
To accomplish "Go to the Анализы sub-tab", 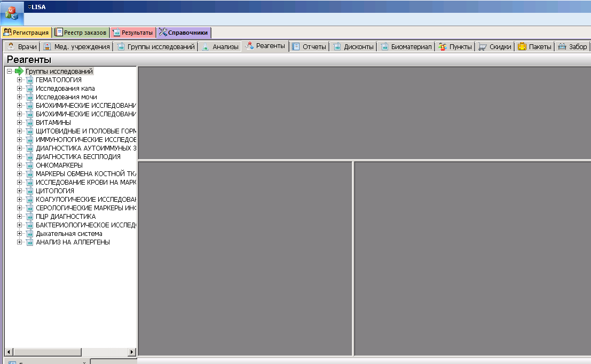I will tap(220, 46).
